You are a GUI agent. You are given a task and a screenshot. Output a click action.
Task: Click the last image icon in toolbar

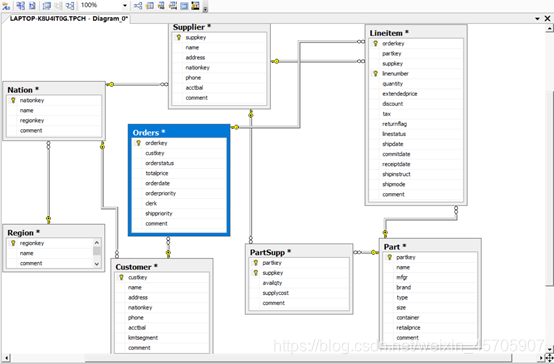coord(195,6)
